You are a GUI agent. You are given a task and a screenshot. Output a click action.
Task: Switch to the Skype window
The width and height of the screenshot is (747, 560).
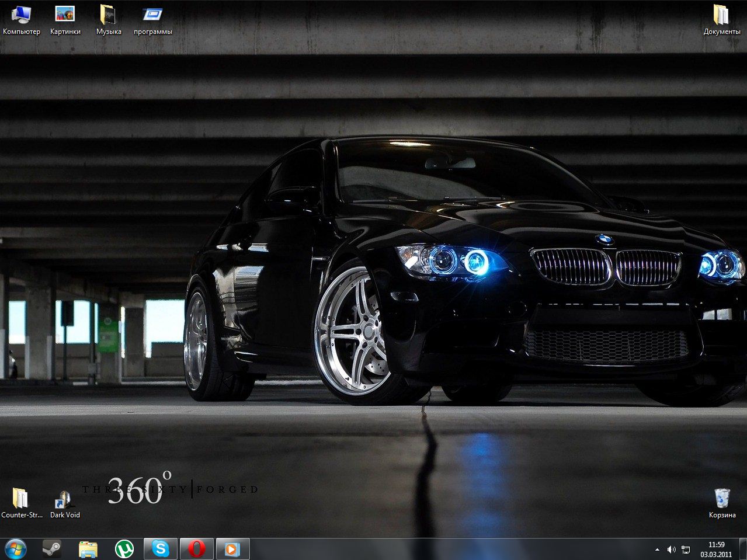point(161,549)
